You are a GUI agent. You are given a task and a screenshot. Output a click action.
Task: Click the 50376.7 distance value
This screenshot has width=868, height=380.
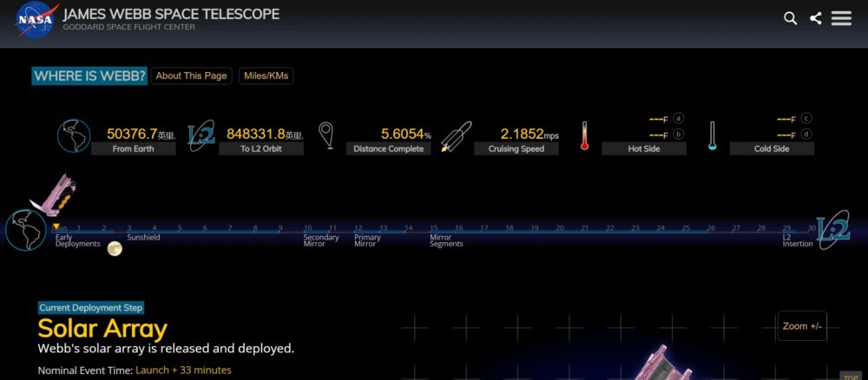pyautogui.click(x=132, y=134)
